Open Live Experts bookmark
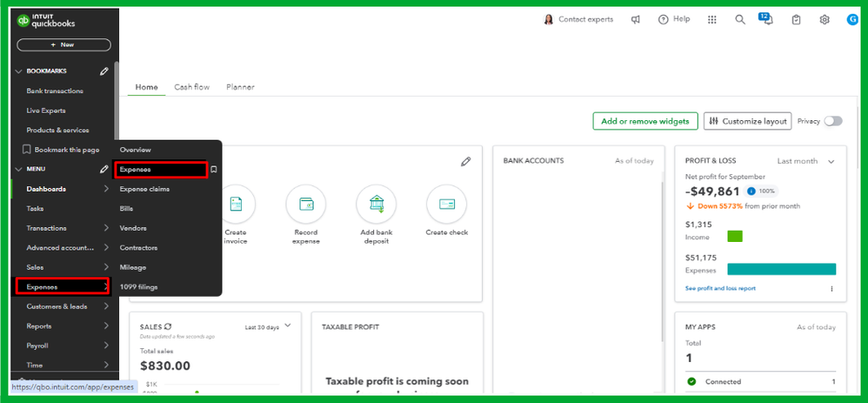Image resolution: width=868 pixels, height=403 pixels. point(46,111)
